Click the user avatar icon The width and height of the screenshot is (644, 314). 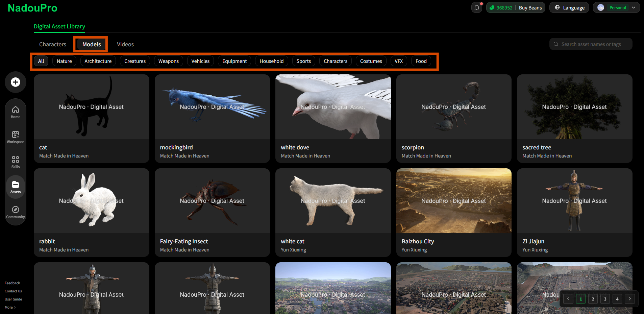(601, 7)
